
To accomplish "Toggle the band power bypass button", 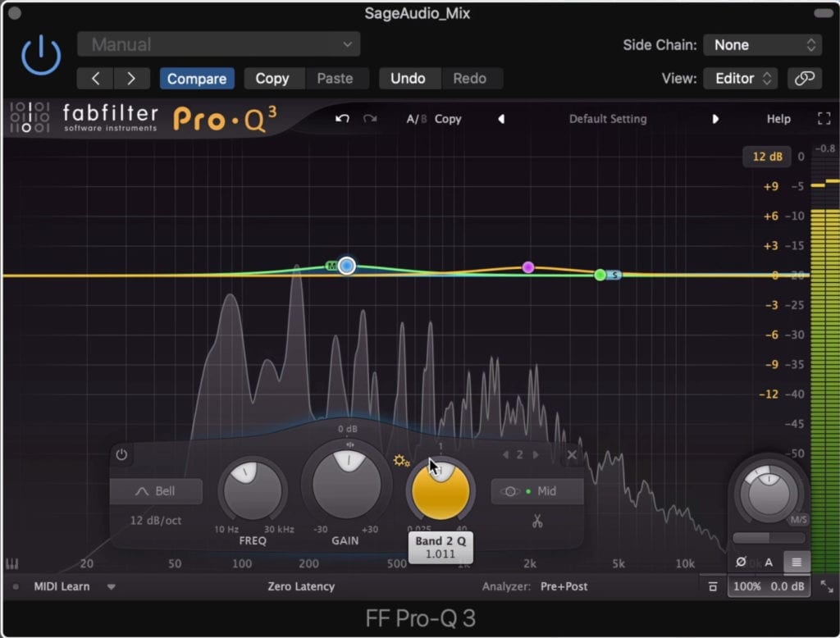I will [121, 455].
